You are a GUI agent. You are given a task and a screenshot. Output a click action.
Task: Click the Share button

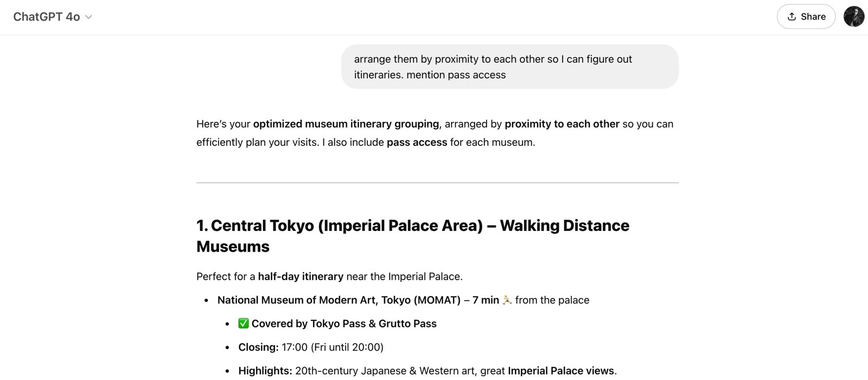[806, 17]
